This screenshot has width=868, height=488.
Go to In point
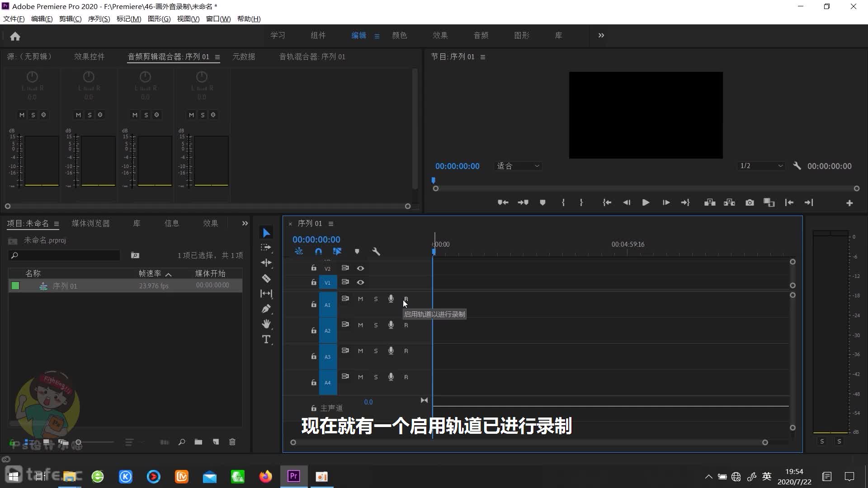(x=607, y=202)
